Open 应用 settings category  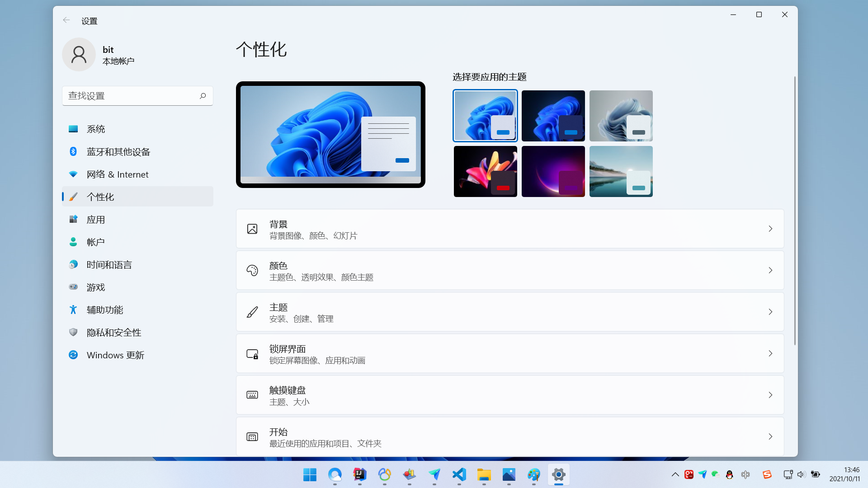coord(137,220)
